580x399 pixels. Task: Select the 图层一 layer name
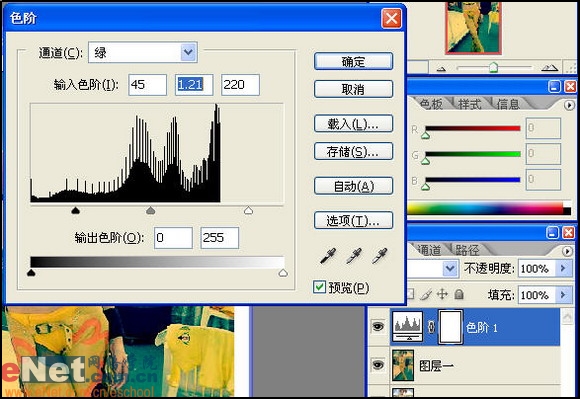pos(436,366)
